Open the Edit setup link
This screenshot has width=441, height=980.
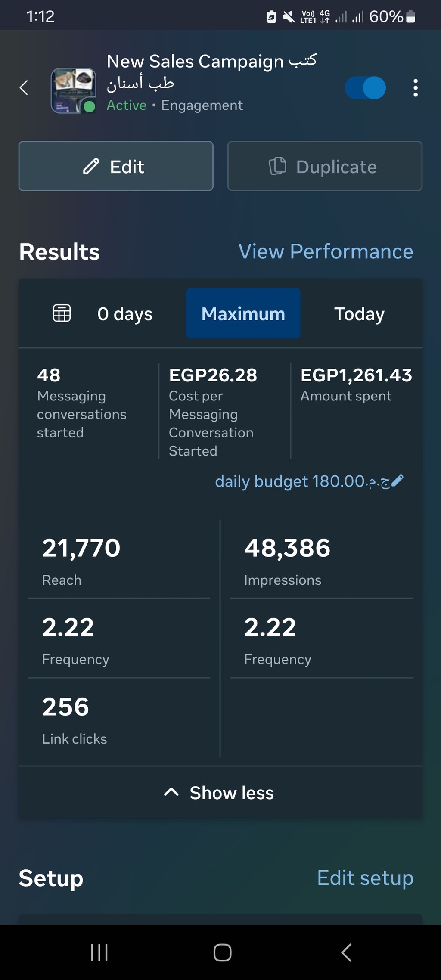[x=365, y=878]
